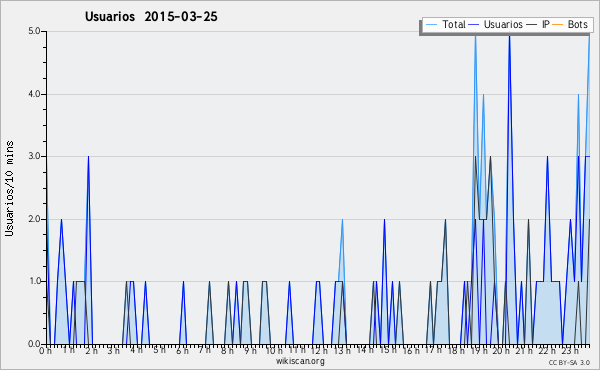Click the orange Bots legend line
The width and height of the screenshot is (600, 370).
[x=558, y=25]
